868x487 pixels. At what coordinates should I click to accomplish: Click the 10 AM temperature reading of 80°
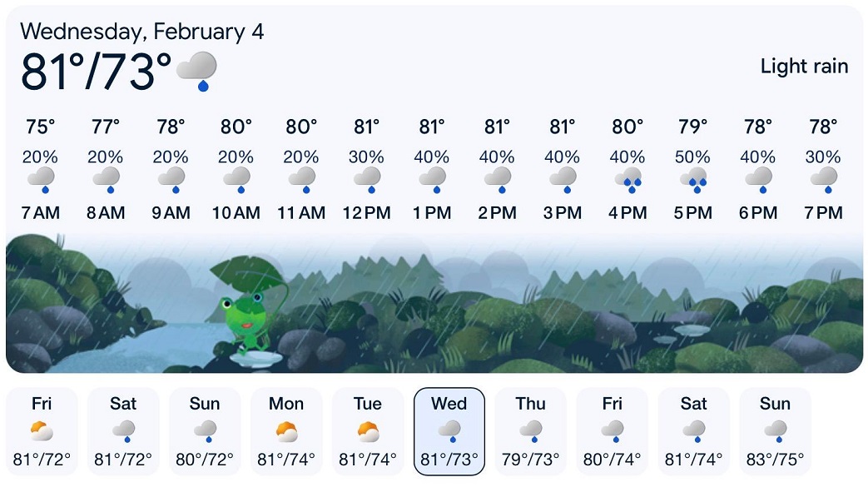point(236,127)
